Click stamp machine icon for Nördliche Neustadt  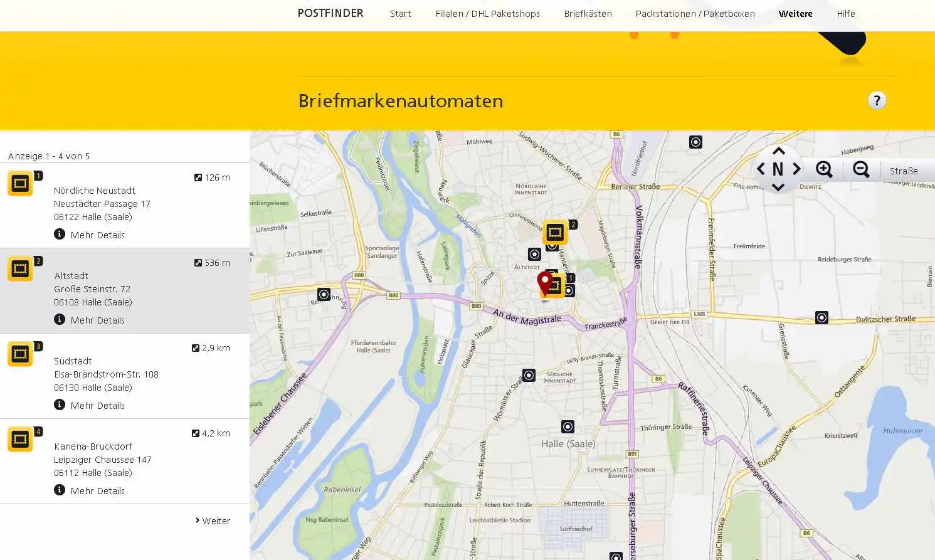coord(20,183)
